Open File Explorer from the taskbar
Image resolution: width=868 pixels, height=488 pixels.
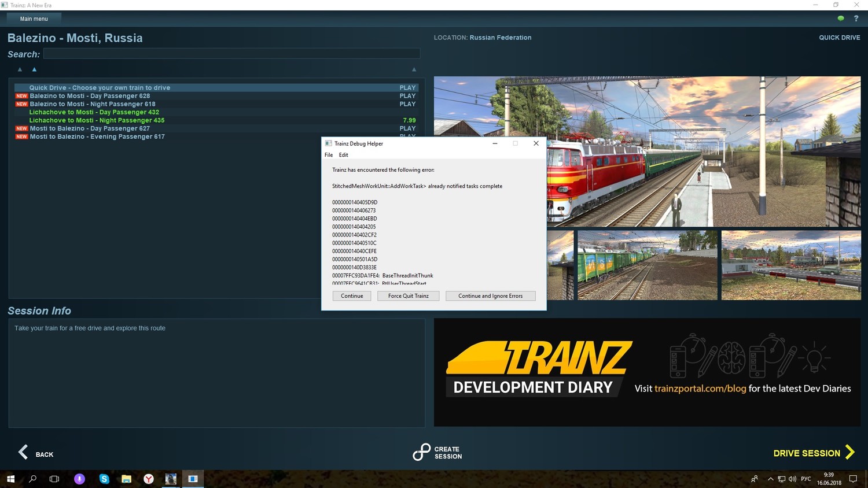coord(126,479)
